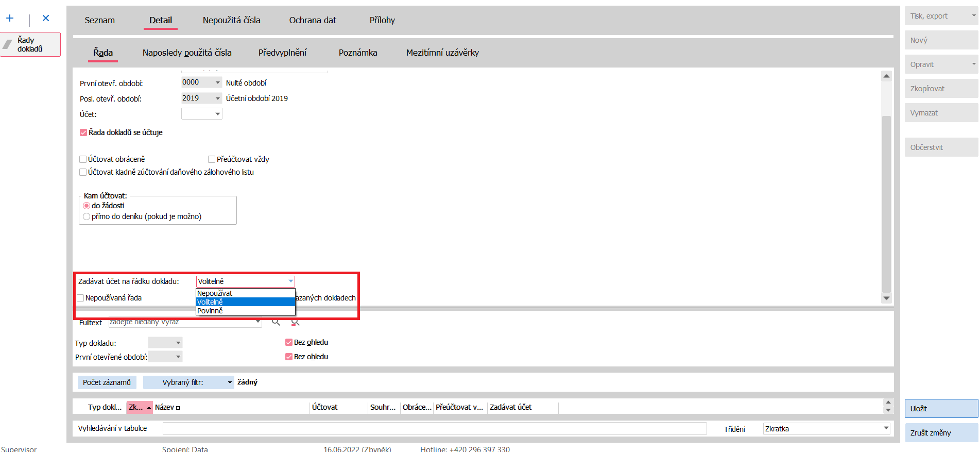Click the magnifier search icon beside Fulltext
Viewport: 980px width, 452px height.
(276, 322)
